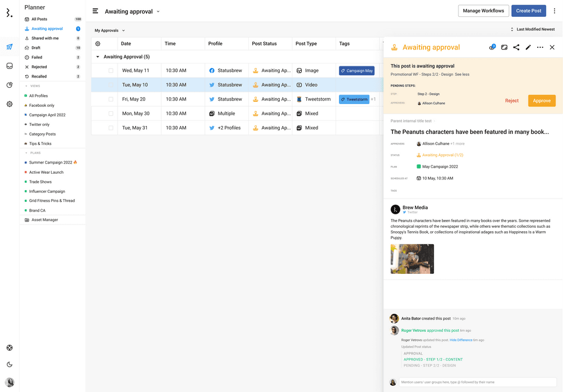Collapse the Awaiting Approval (5) group
Screen dimensions: 563x392
coord(98,57)
